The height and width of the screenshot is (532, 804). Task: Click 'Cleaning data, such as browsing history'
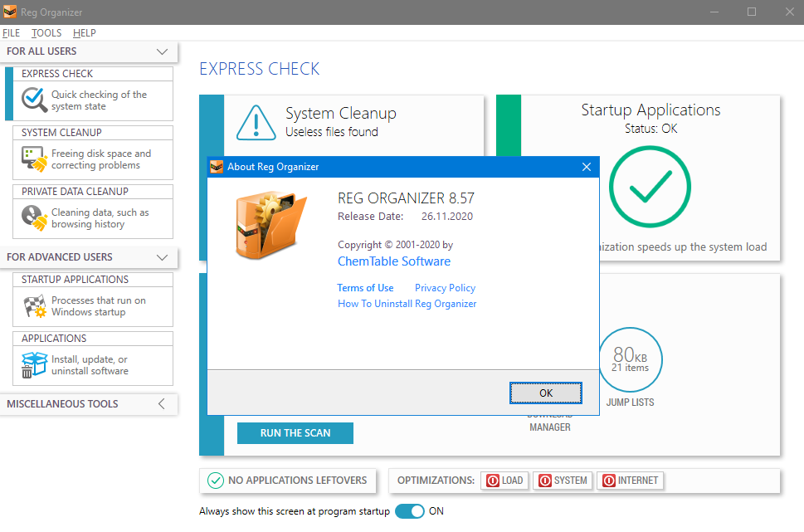pyautogui.click(x=100, y=218)
